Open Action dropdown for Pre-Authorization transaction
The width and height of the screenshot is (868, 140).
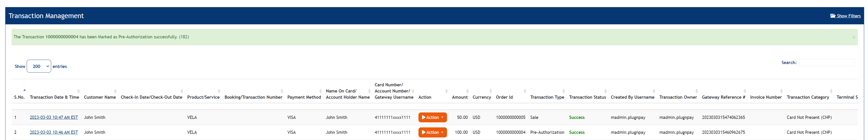[432, 132]
